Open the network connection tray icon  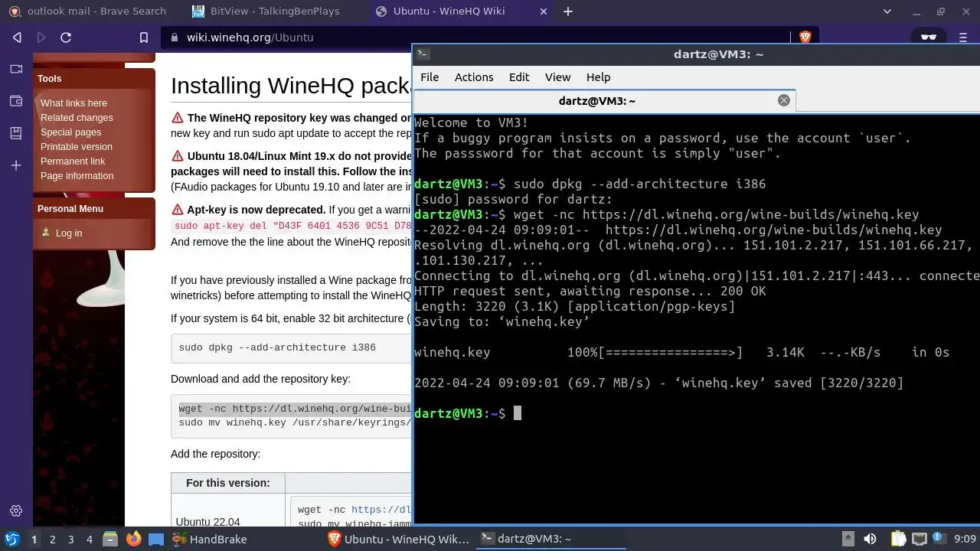[919, 539]
